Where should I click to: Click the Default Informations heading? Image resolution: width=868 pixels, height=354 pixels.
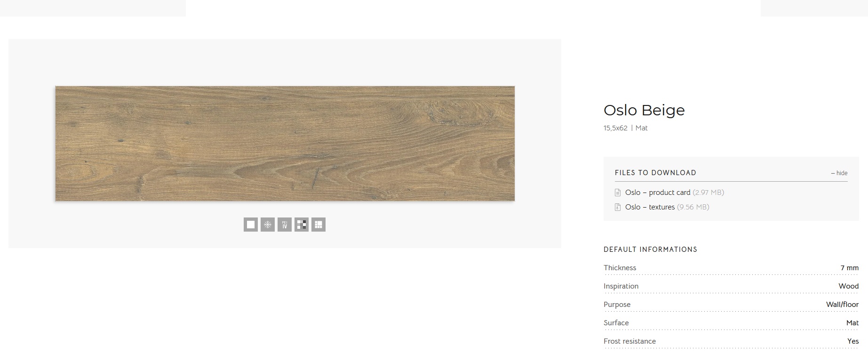click(x=650, y=249)
